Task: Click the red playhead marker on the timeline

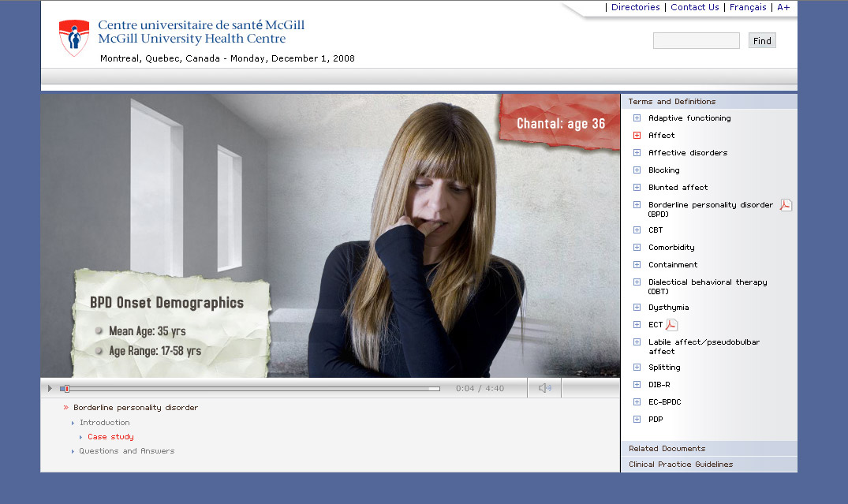Action: (x=67, y=388)
